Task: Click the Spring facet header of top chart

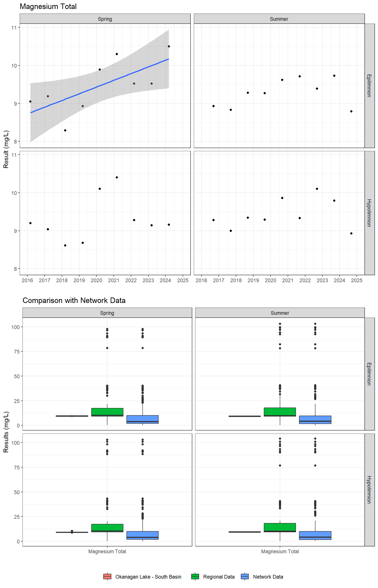Action: (x=105, y=19)
